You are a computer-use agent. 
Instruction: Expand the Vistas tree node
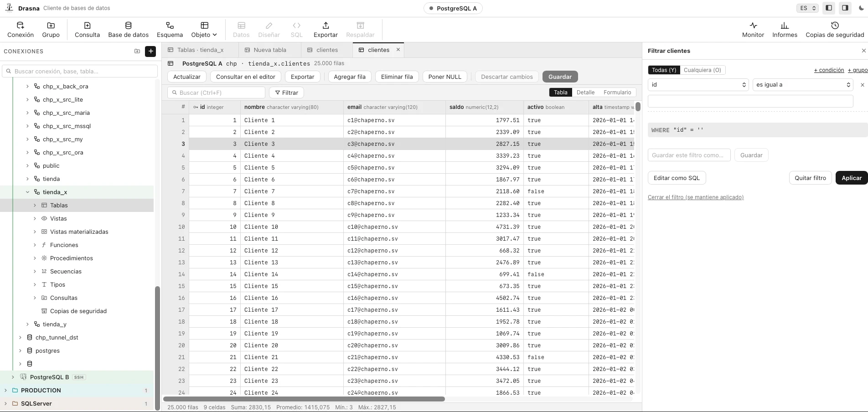click(x=35, y=219)
